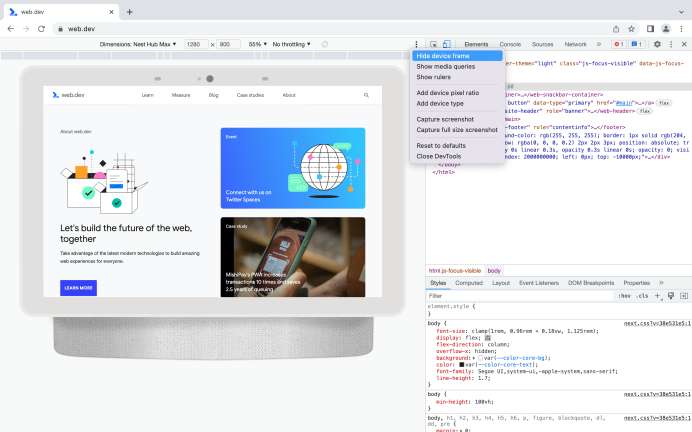Click the black color property swatch

point(462,364)
